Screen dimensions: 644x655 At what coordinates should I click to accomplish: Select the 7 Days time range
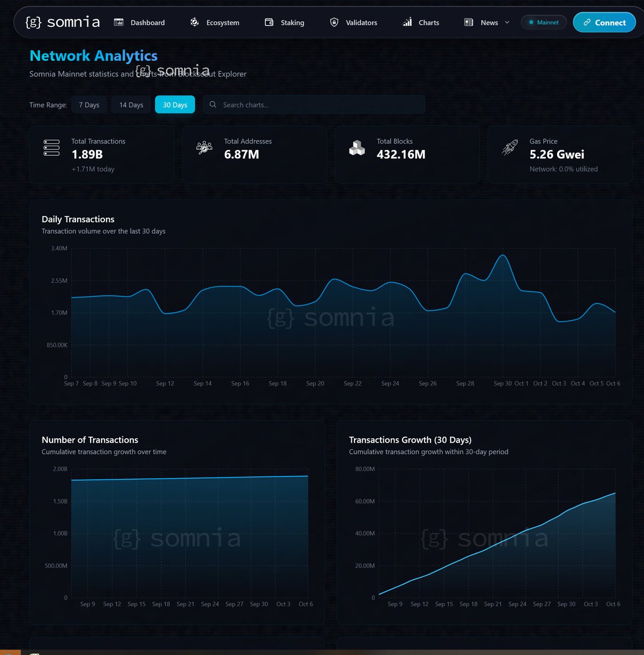[89, 105]
